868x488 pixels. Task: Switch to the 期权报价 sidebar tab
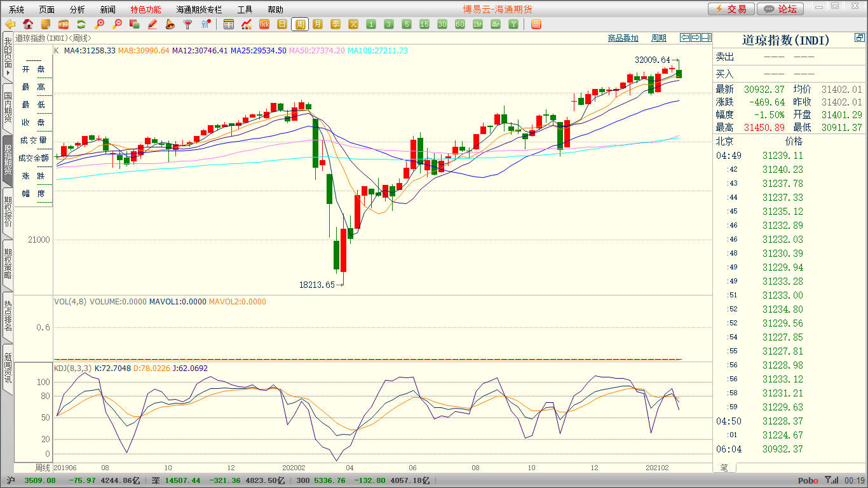(x=8, y=212)
